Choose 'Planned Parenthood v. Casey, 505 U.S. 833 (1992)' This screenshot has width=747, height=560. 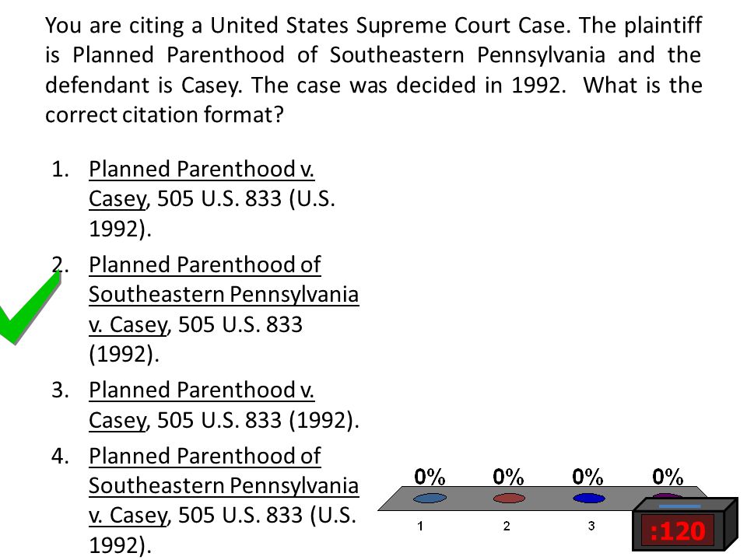224,405
